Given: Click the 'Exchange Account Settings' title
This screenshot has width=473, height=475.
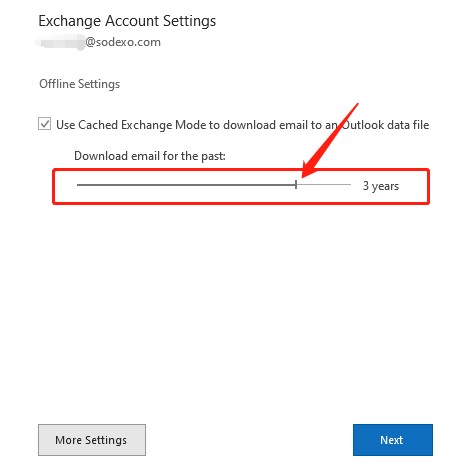Looking at the screenshot, I should click(x=127, y=21).
